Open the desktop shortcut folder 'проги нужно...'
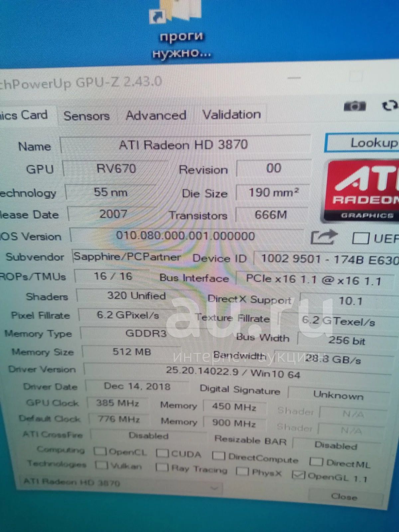 [181, 30]
